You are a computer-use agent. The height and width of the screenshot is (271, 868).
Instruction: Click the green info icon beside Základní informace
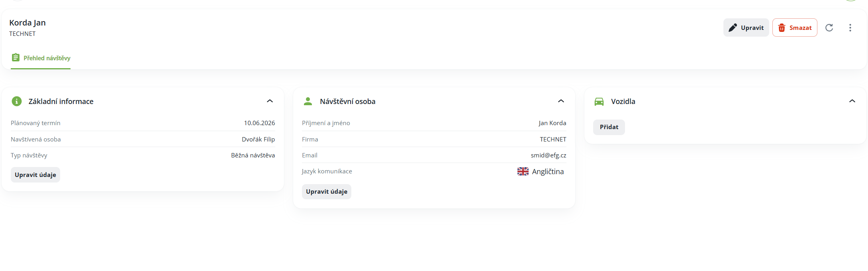coord(17,101)
